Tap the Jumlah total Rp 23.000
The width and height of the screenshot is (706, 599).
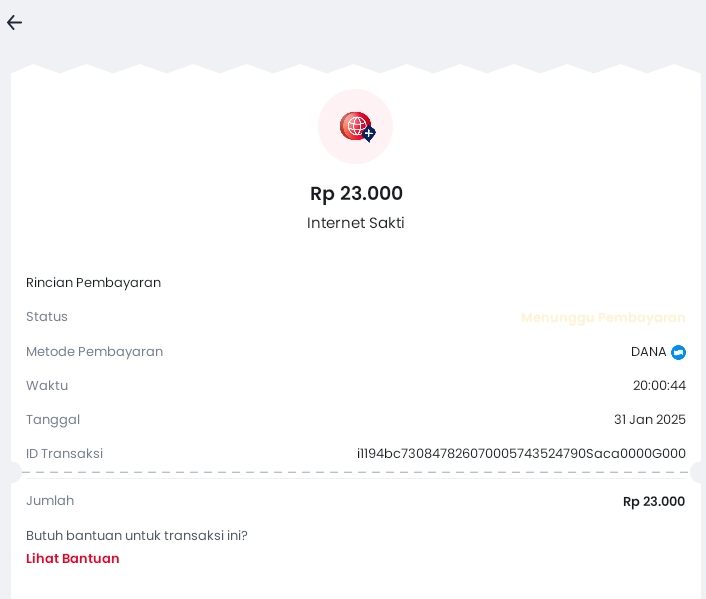coord(654,502)
